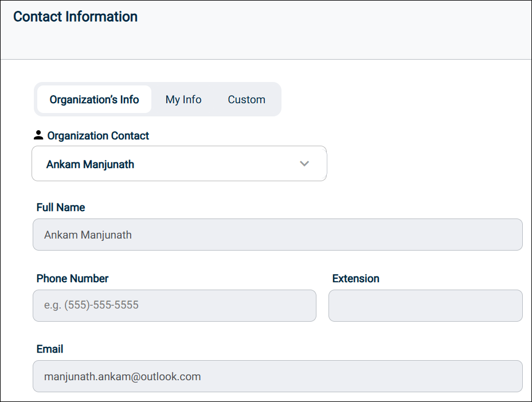Click the person icon beside Organization Contact
This screenshot has height=402, width=532.
38,135
